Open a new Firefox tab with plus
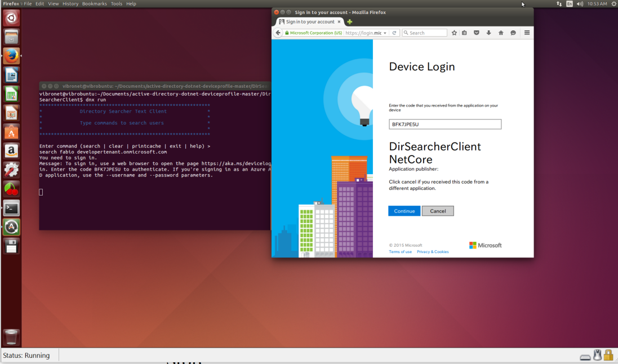618x364 pixels. tap(350, 21)
